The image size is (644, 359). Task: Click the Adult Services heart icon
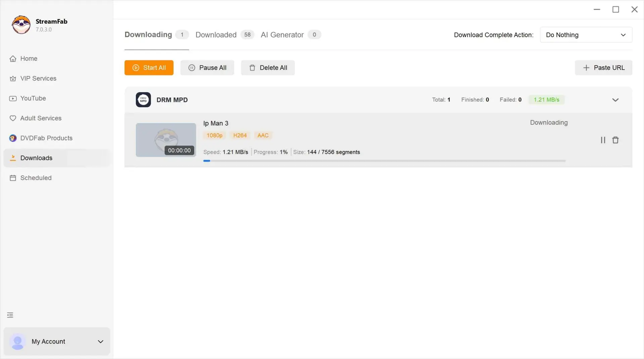pos(13,118)
